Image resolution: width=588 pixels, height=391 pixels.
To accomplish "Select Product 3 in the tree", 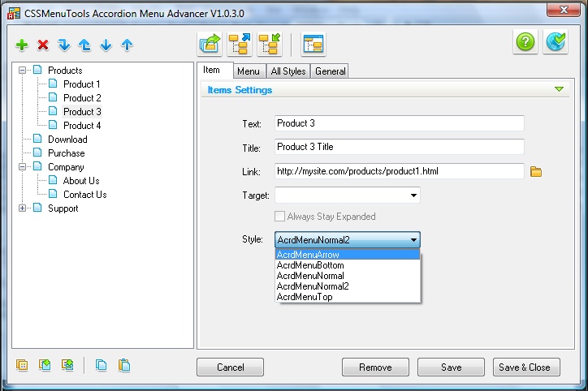I will (82, 112).
